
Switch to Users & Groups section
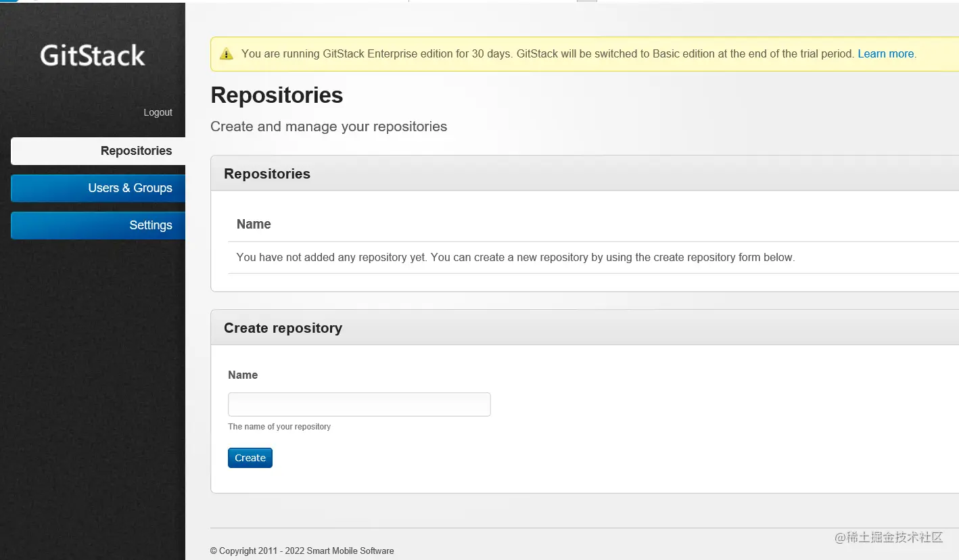click(x=98, y=188)
